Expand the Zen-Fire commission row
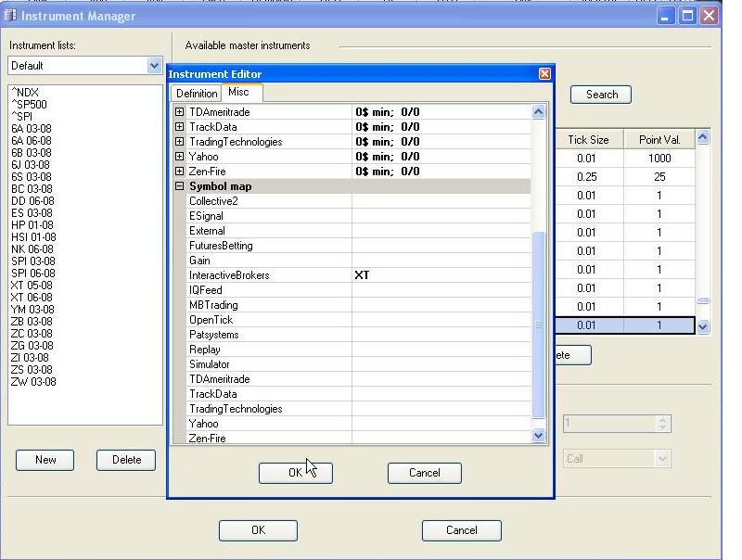 (179, 172)
